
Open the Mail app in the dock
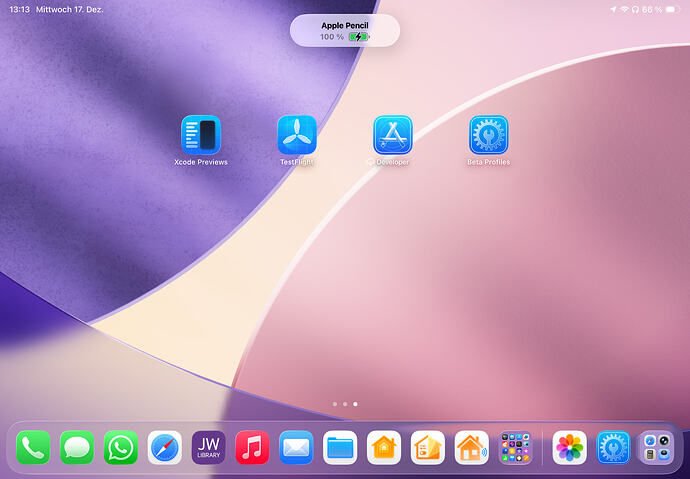296,447
